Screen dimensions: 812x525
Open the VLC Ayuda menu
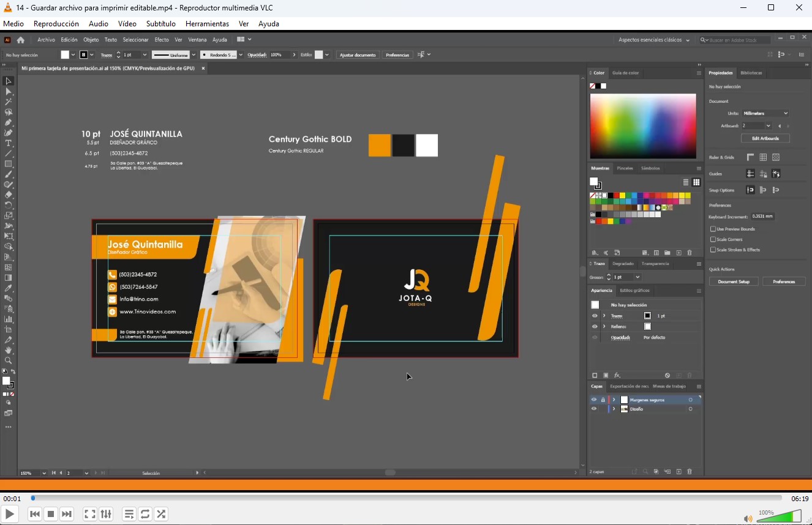click(x=269, y=24)
